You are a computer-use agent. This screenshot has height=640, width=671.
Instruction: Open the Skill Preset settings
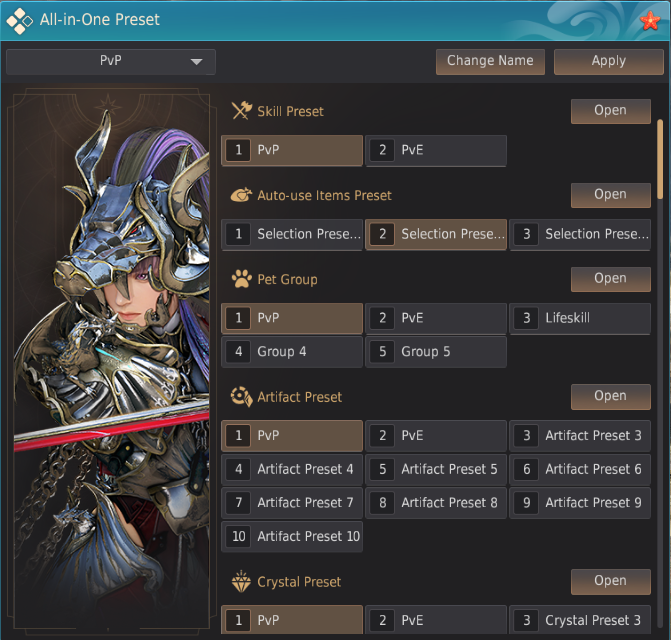[x=610, y=111]
